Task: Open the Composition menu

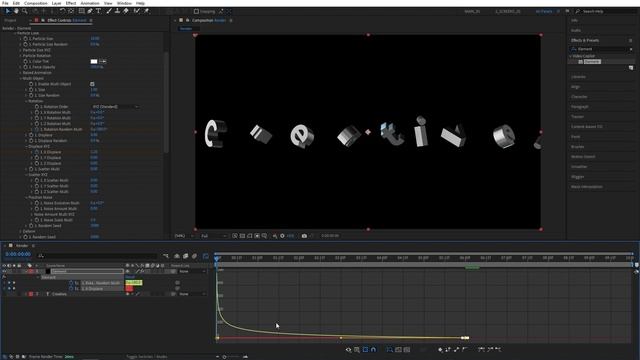Action: 36,3
